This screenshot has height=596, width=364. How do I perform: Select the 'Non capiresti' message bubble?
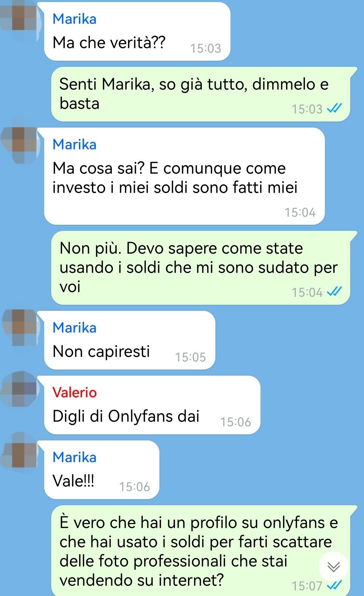point(129,340)
